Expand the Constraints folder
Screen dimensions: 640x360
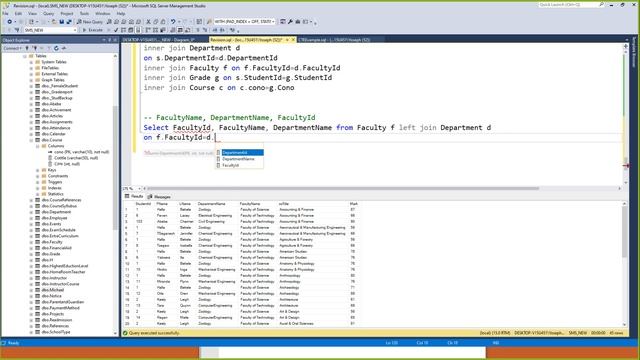(x=38, y=176)
